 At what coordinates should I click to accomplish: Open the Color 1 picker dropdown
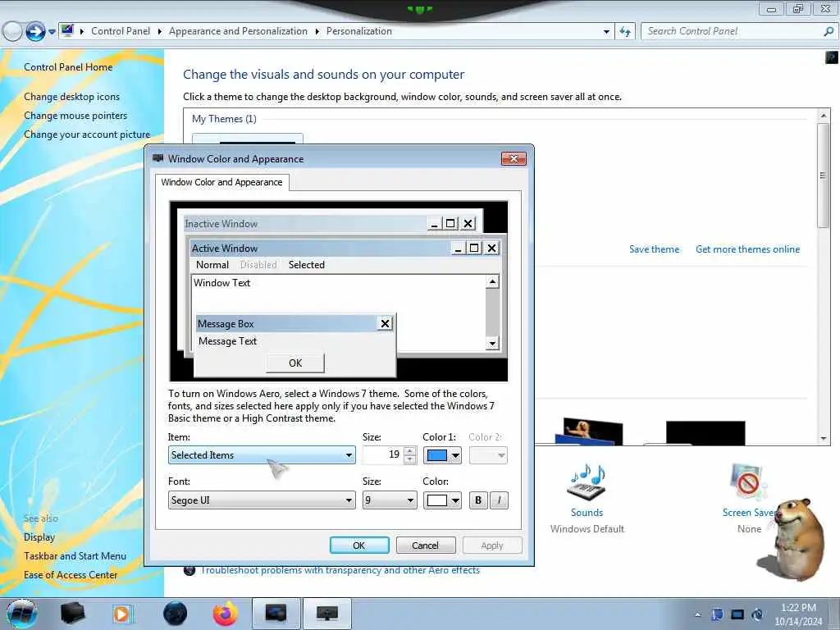tap(442, 455)
